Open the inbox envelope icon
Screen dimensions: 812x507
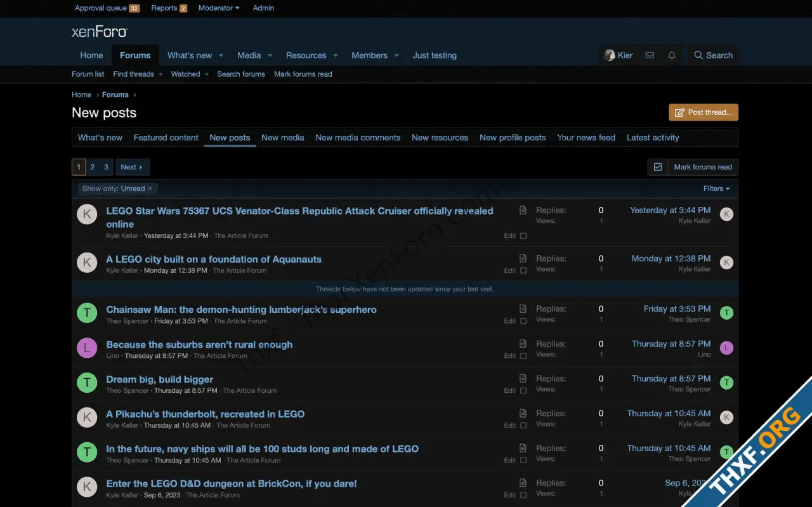tap(650, 55)
